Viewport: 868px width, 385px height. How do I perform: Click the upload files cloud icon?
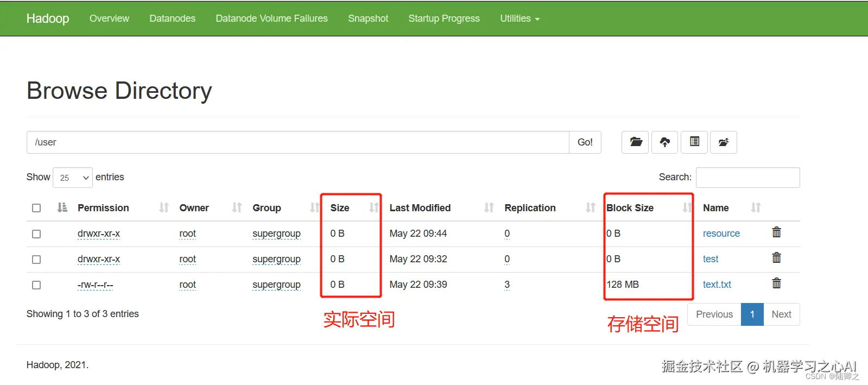click(x=664, y=142)
